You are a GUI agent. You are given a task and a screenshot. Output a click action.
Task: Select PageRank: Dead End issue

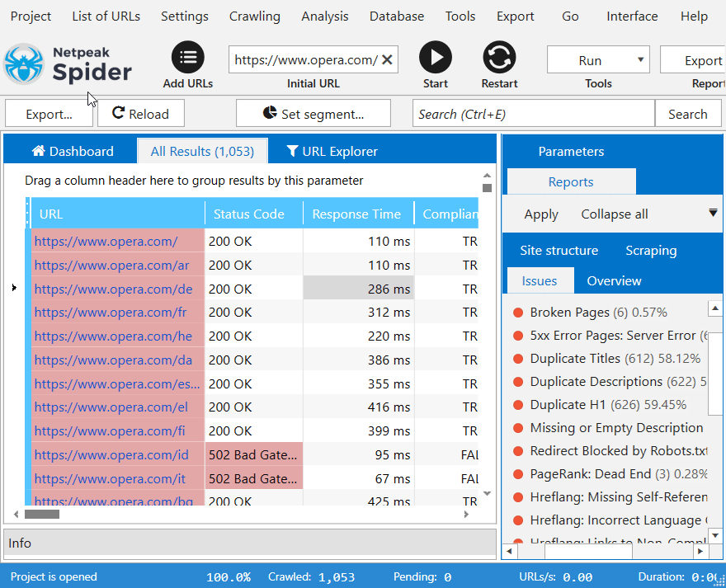[x=618, y=474]
